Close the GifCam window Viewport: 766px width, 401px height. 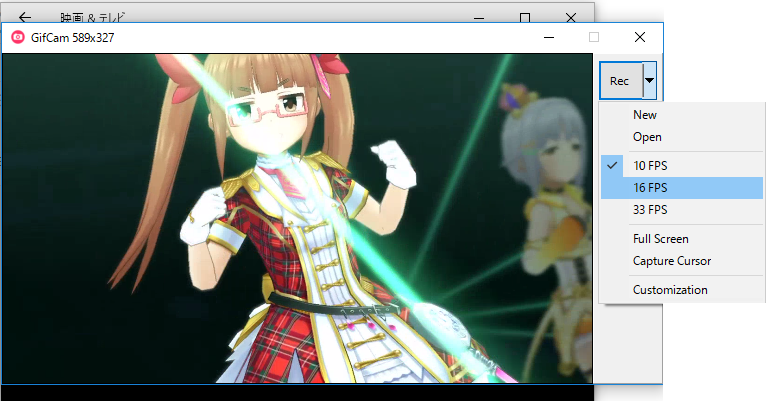[x=640, y=37]
